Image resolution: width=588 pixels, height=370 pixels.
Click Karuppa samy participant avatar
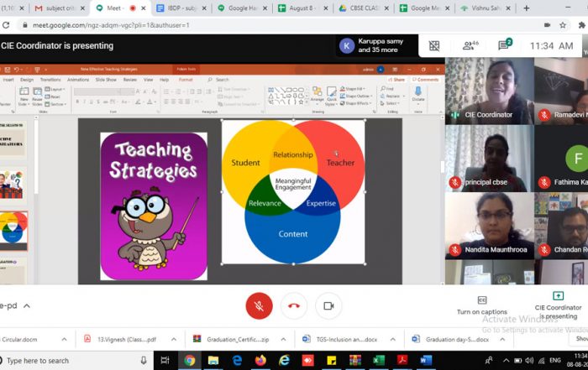346,45
